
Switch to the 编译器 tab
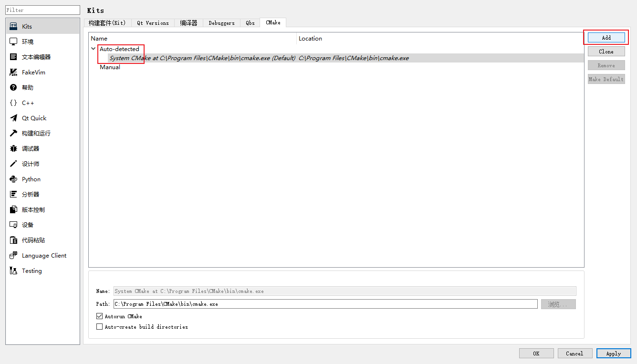click(188, 22)
